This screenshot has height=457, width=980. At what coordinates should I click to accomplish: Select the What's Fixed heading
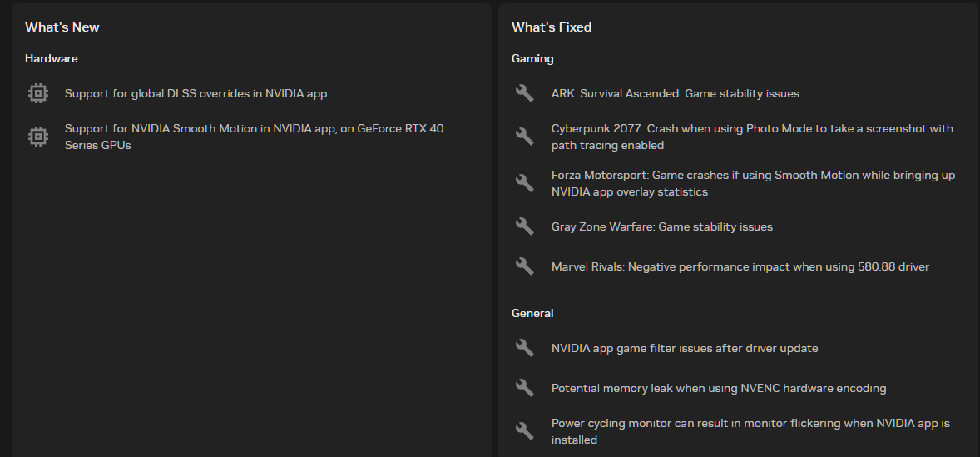pos(552,27)
